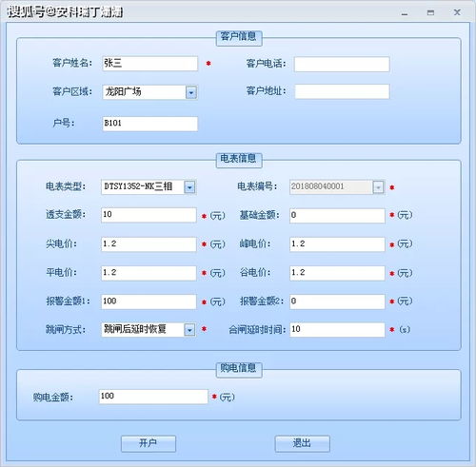Image resolution: width=476 pixels, height=467 pixels.
Task: Close the window
Action: tap(457, 12)
